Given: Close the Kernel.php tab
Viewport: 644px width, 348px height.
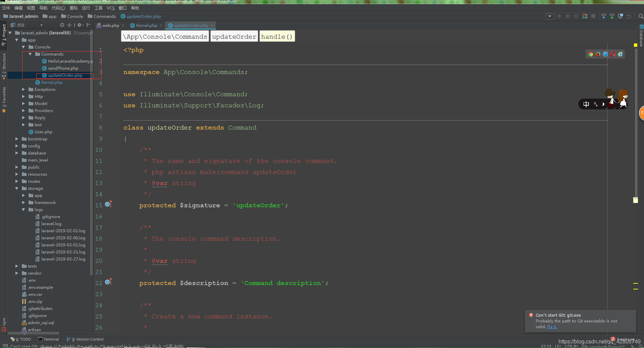Looking at the screenshot, I should tap(161, 26).
